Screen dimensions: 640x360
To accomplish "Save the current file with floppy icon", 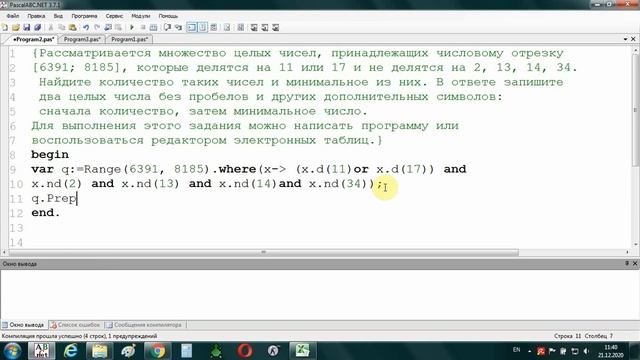I will point(27,27).
